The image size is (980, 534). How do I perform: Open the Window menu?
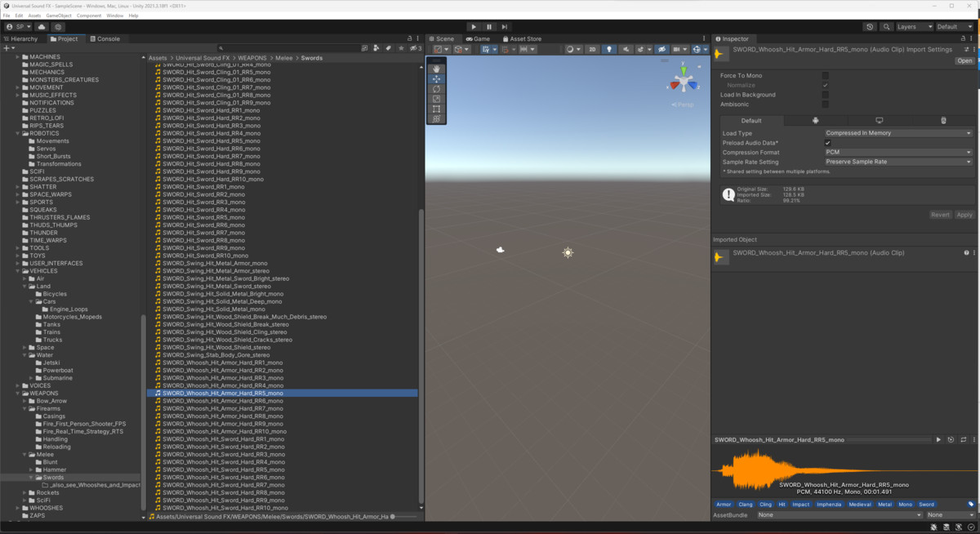(x=115, y=16)
